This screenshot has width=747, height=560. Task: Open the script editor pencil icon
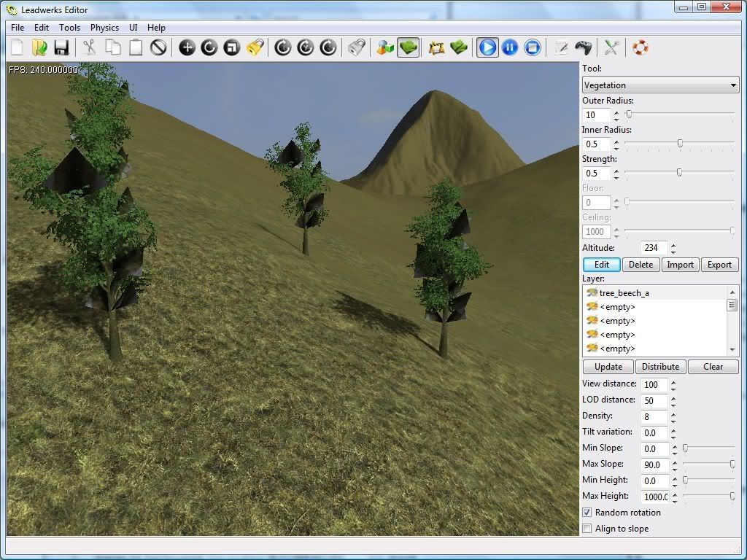point(561,47)
